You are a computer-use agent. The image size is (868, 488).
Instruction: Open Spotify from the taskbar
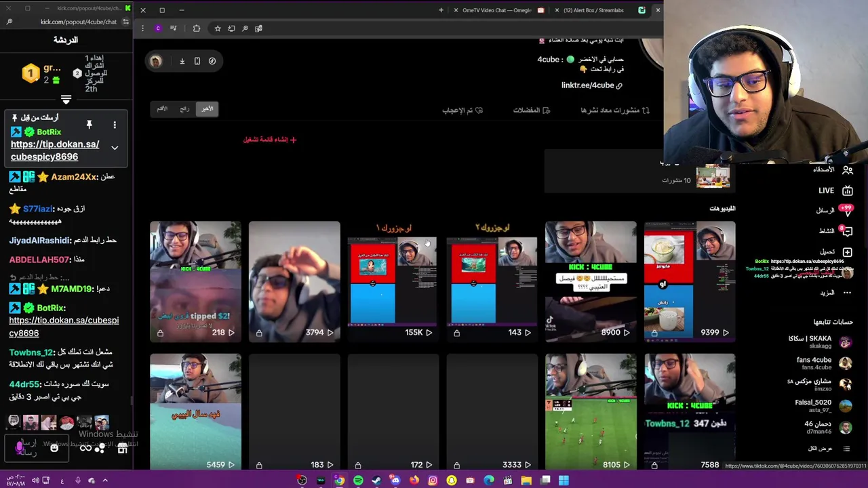pyautogui.click(x=358, y=481)
